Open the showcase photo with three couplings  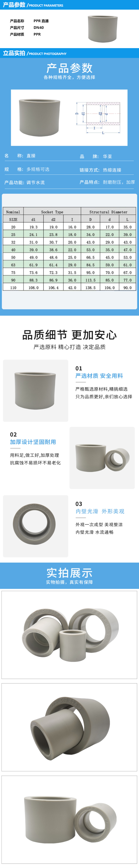point(69,635)
